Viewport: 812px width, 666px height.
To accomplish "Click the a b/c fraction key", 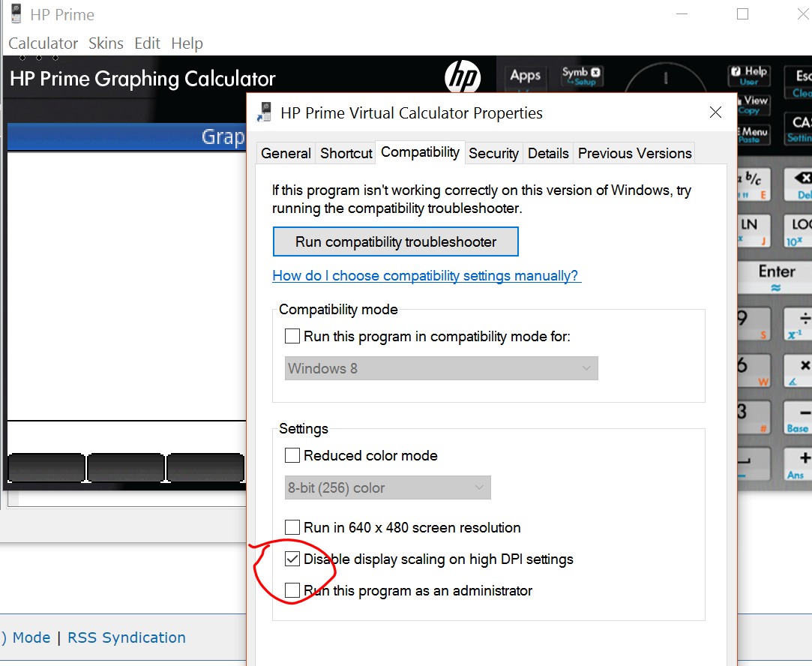I will coord(754,185).
